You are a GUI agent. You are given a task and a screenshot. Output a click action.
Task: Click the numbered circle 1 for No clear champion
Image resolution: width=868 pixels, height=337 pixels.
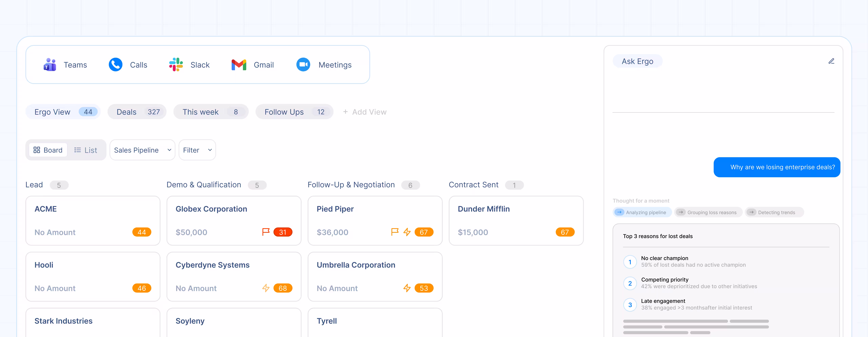pos(630,262)
